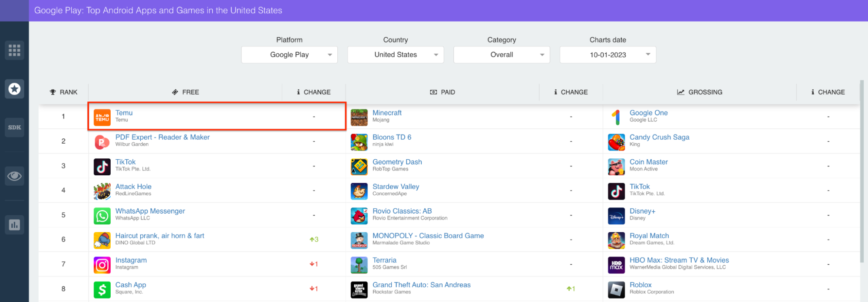Open the Charts date dropdown 10-01-2023

coord(608,55)
